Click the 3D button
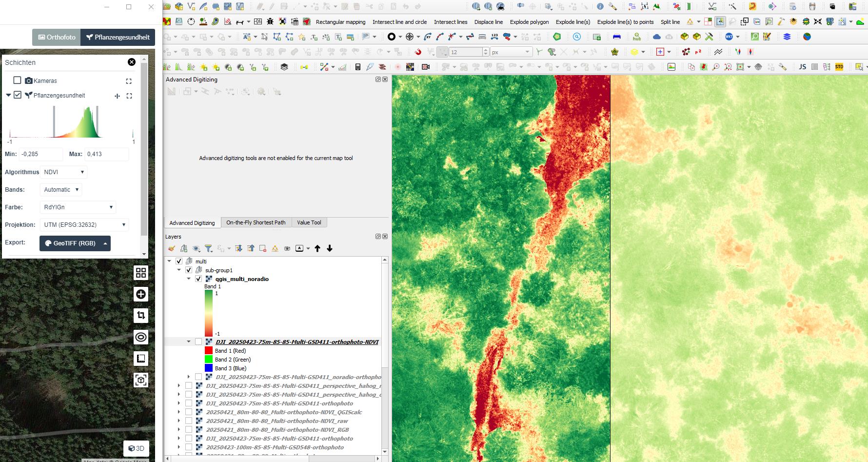 136,448
